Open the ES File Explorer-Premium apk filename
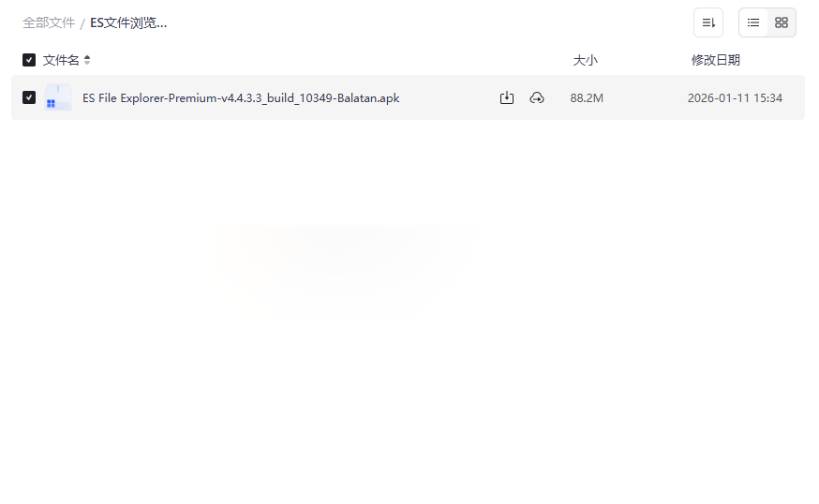The image size is (819, 504). tap(241, 98)
